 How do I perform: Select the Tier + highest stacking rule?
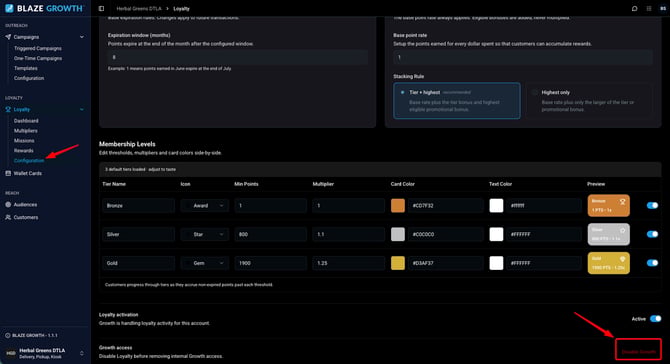coord(457,101)
